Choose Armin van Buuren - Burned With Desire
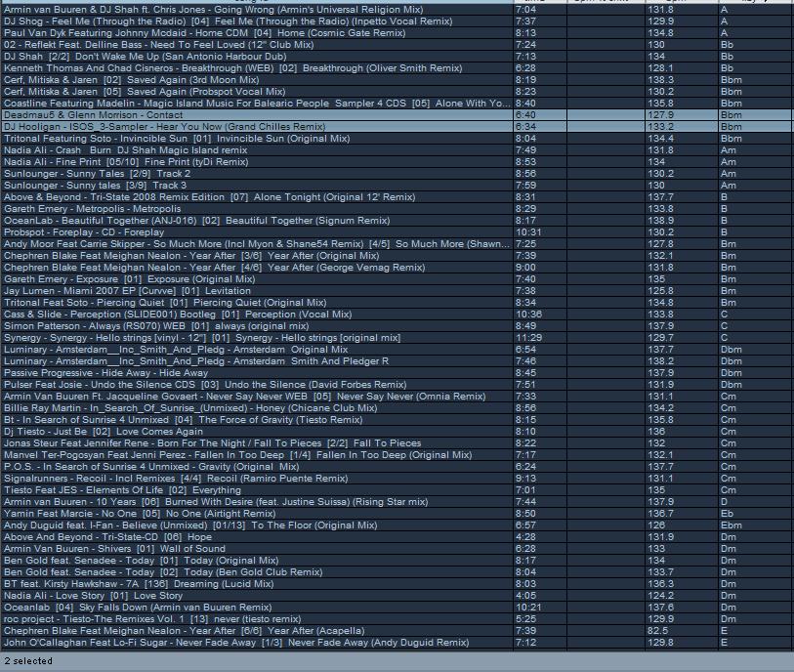 397,501
